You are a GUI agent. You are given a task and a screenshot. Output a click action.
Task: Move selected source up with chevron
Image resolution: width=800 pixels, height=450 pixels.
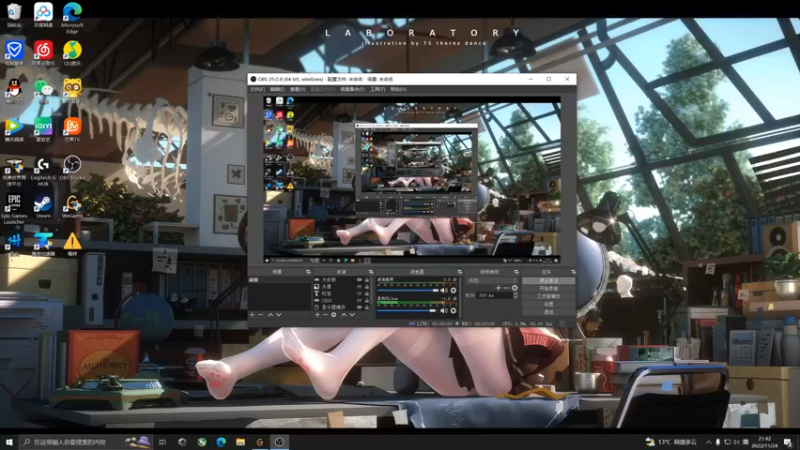(x=344, y=315)
